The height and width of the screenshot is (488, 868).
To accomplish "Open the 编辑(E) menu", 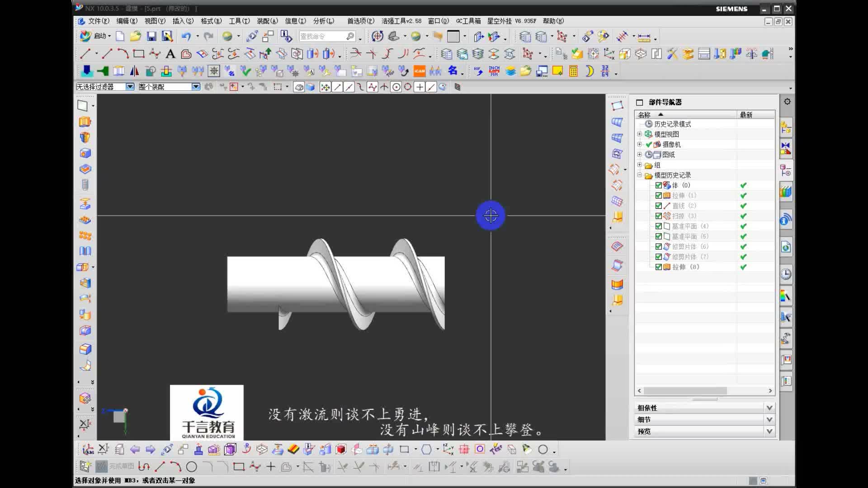I will coord(127,21).
